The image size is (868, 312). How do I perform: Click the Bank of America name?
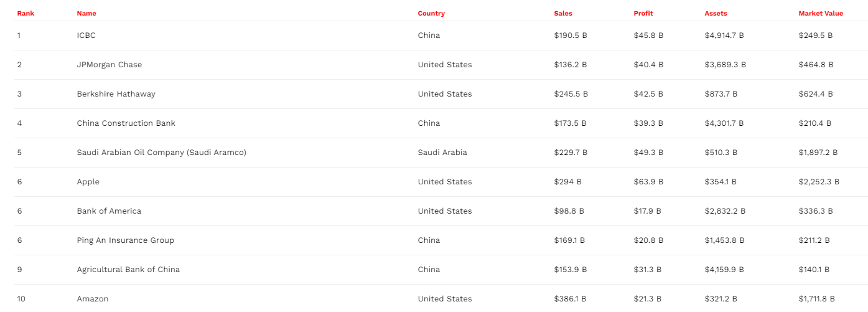tap(109, 211)
